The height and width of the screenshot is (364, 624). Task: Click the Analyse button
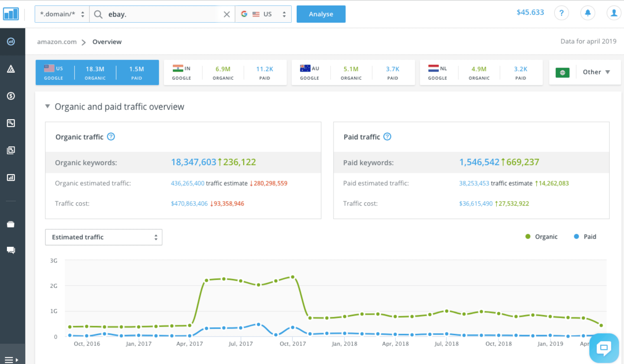click(x=321, y=14)
